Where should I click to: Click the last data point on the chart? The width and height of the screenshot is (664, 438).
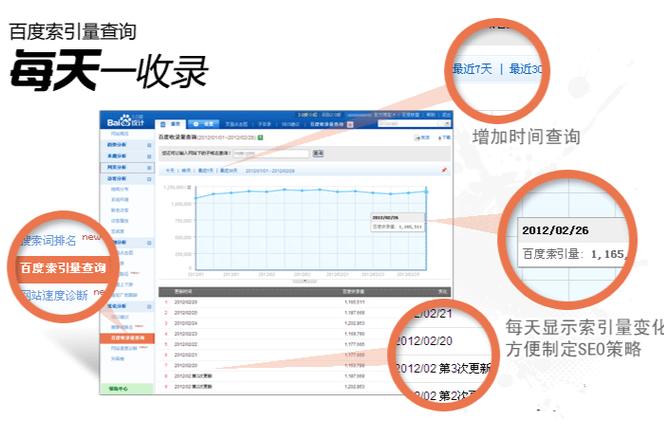click(x=426, y=192)
